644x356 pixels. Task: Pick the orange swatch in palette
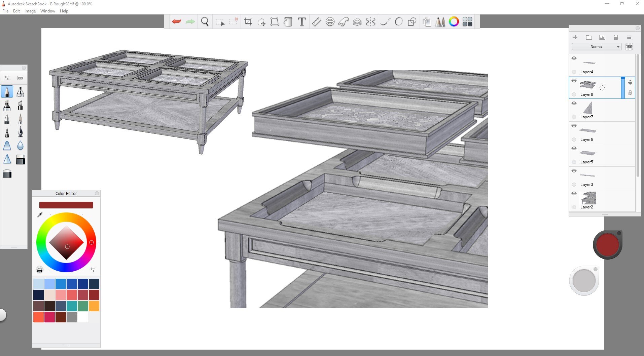(94, 306)
